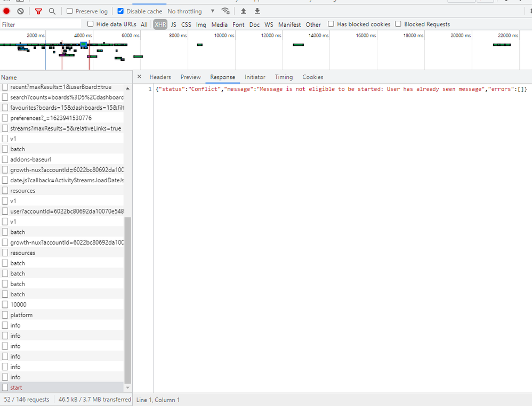Screen dimensions: 532x406
Task: Select the platform request
Action: pos(62,315)
